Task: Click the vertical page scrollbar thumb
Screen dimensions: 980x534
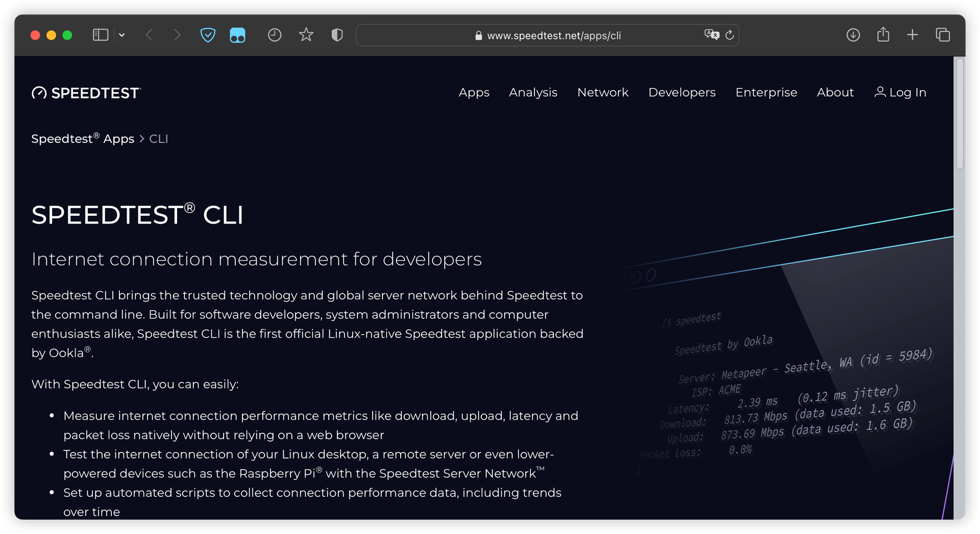Action: (960, 113)
